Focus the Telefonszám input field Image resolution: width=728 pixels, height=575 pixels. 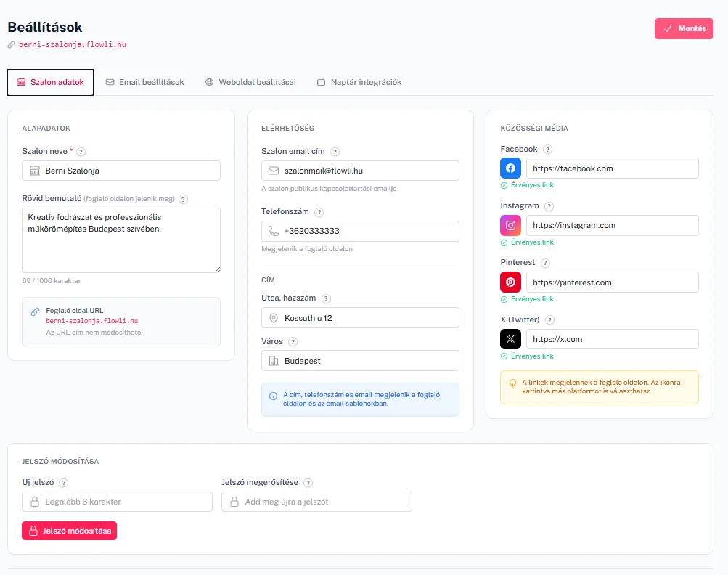tap(360, 231)
